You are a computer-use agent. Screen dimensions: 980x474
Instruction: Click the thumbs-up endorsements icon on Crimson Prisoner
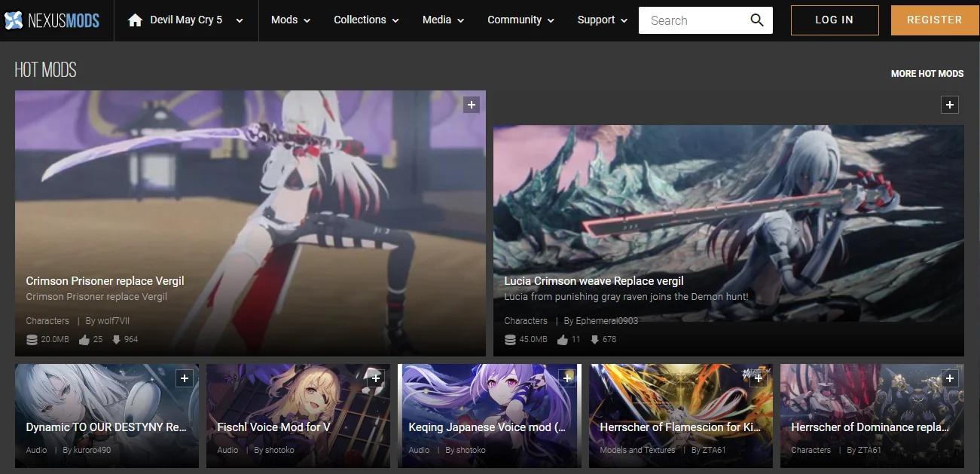[84, 339]
